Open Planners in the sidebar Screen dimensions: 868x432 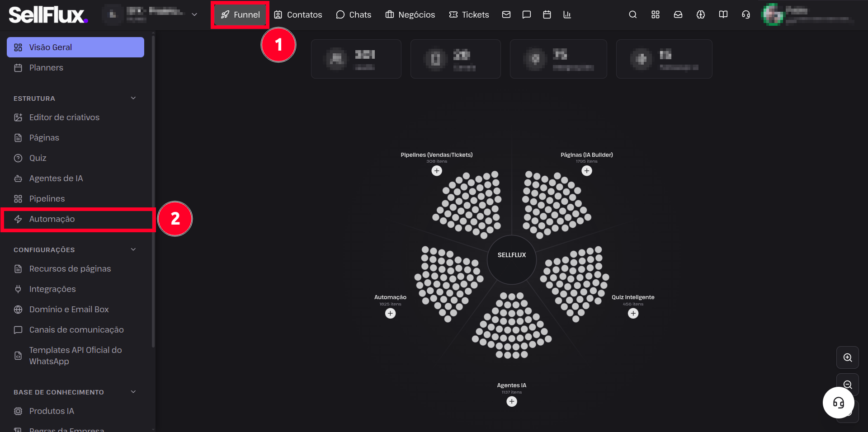75,68
